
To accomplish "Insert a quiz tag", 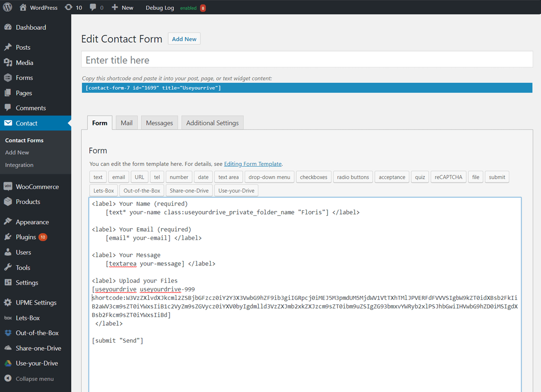I will pyautogui.click(x=420, y=177).
